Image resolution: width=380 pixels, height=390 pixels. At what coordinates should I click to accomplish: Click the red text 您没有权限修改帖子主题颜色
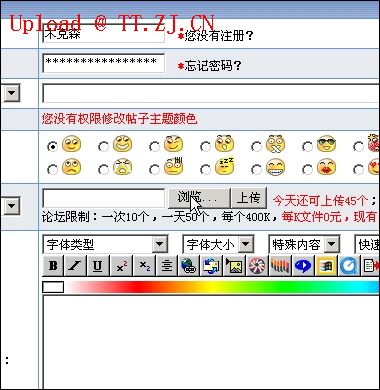point(119,119)
